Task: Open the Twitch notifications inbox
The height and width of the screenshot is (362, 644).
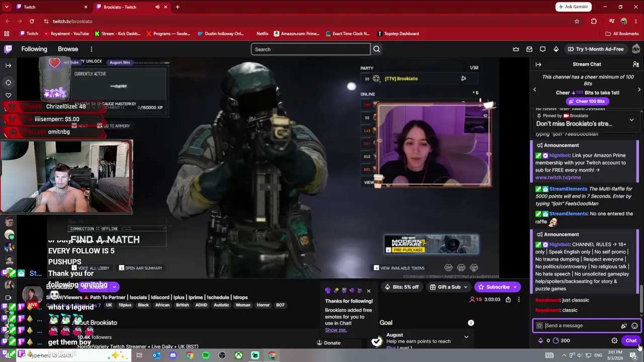Action: 529,49
